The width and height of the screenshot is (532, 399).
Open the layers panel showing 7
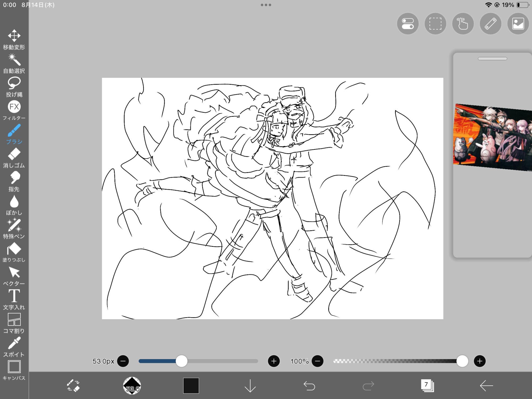427,385
